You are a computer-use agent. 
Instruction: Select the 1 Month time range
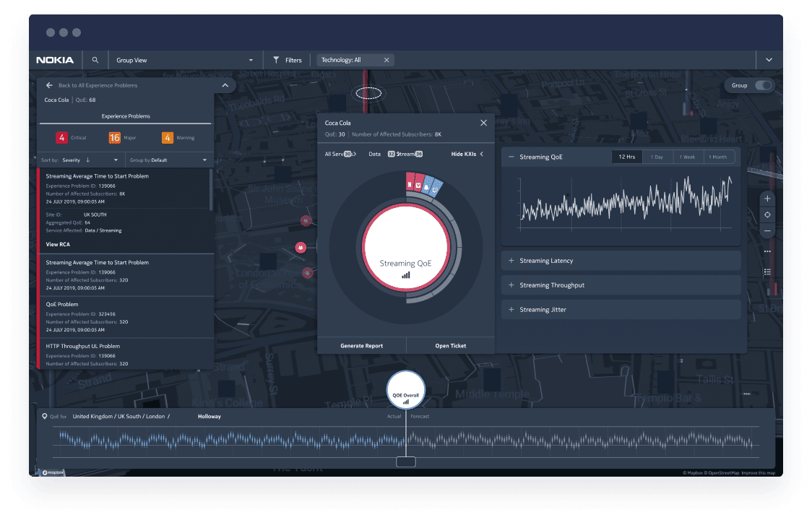tap(720, 157)
